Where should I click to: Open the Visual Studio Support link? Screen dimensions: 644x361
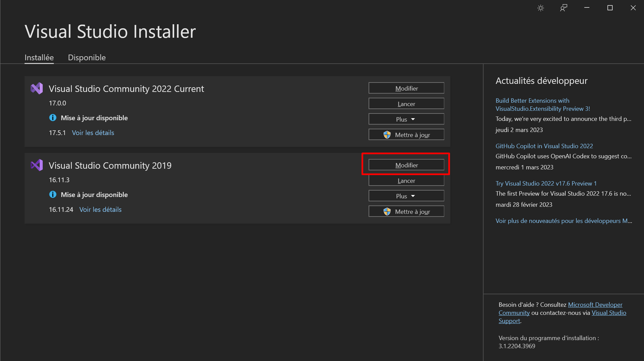click(x=609, y=313)
